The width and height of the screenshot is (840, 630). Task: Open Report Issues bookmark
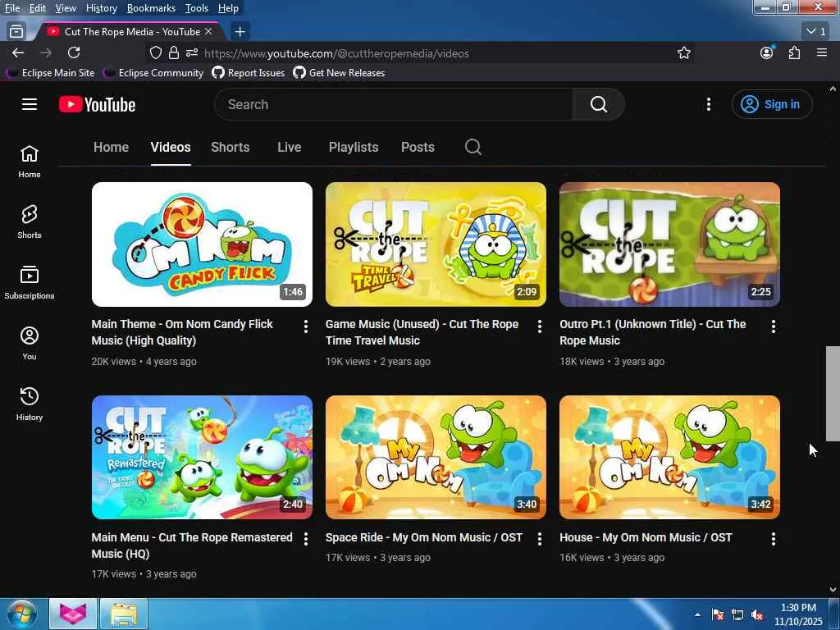click(249, 73)
